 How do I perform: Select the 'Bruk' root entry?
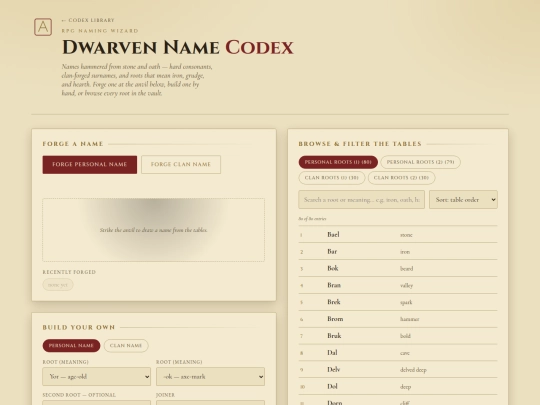click(334, 336)
